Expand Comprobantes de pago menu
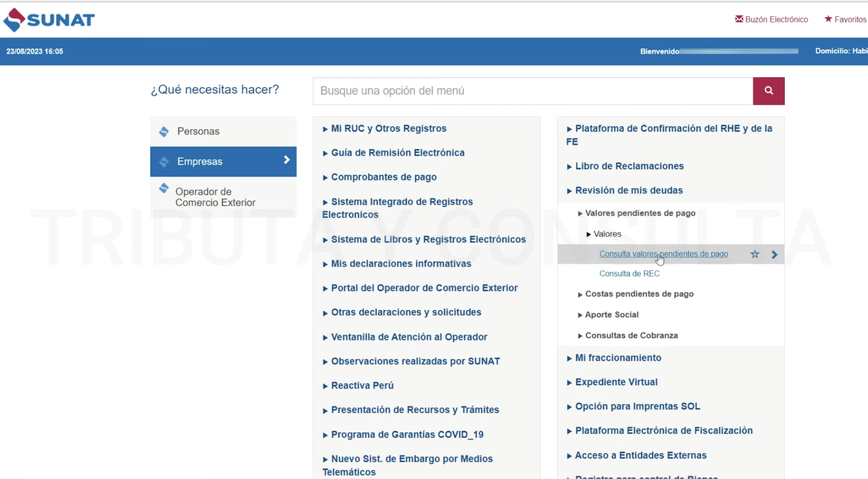Image resolution: width=868 pixels, height=479 pixels. click(383, 177)
